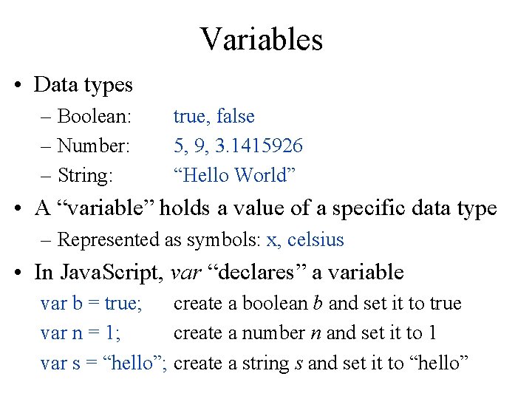Click the "create a boolean b" description
Screen dimensions: 532x399
pyautogui.click(x=318, y=303)
